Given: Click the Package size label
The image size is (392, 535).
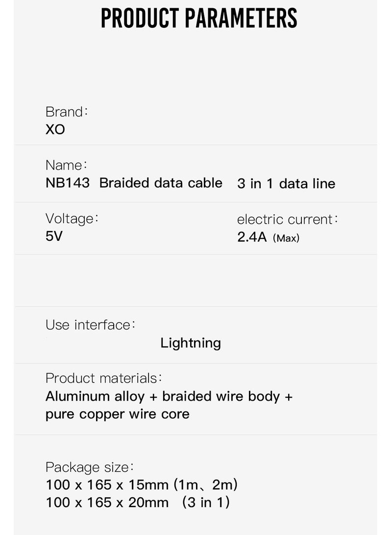Looking at the screenshot, I should 90,467.
